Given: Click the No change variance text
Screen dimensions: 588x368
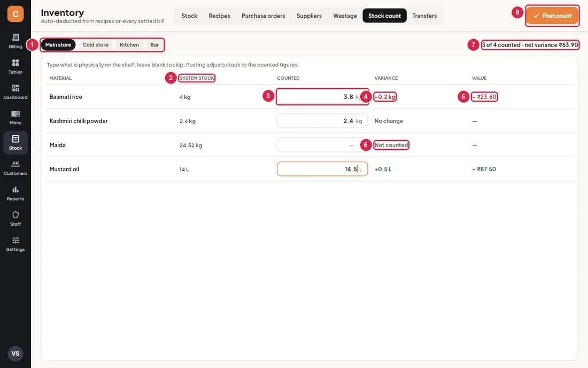Looking at the screenshot, I should click(389, 121).
